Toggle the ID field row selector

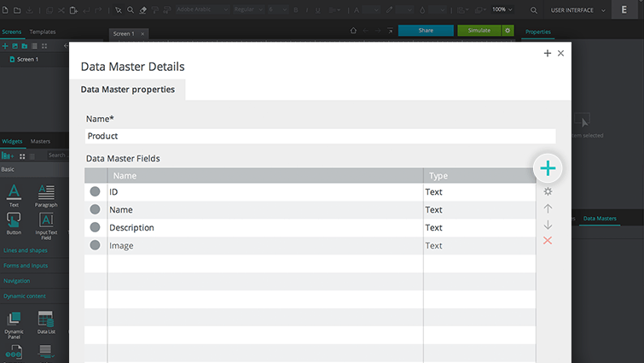click(96, 192)
